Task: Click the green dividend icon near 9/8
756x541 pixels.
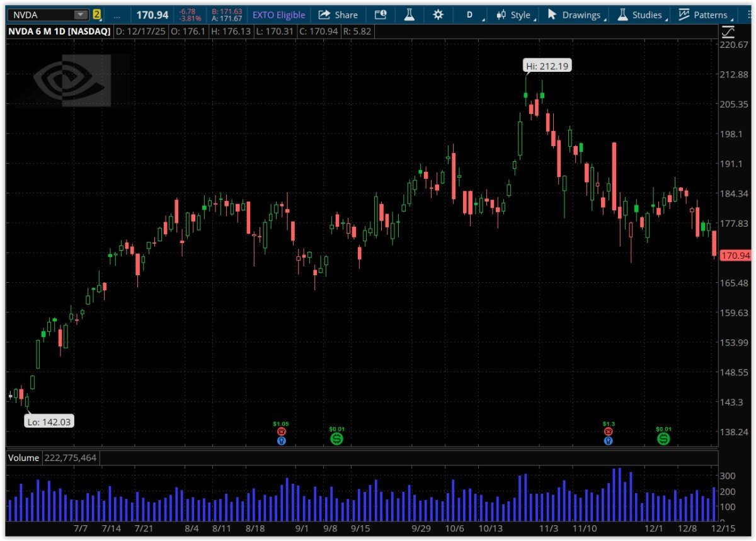Action: pos(336,438)
